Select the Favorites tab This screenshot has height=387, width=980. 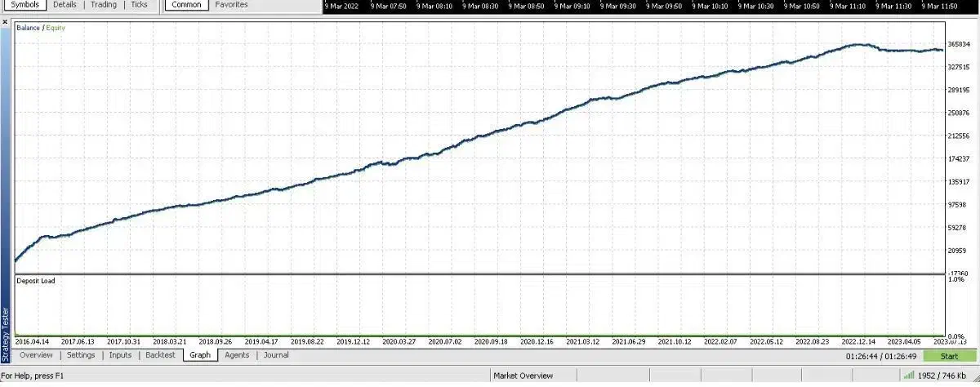click(232, 5)
